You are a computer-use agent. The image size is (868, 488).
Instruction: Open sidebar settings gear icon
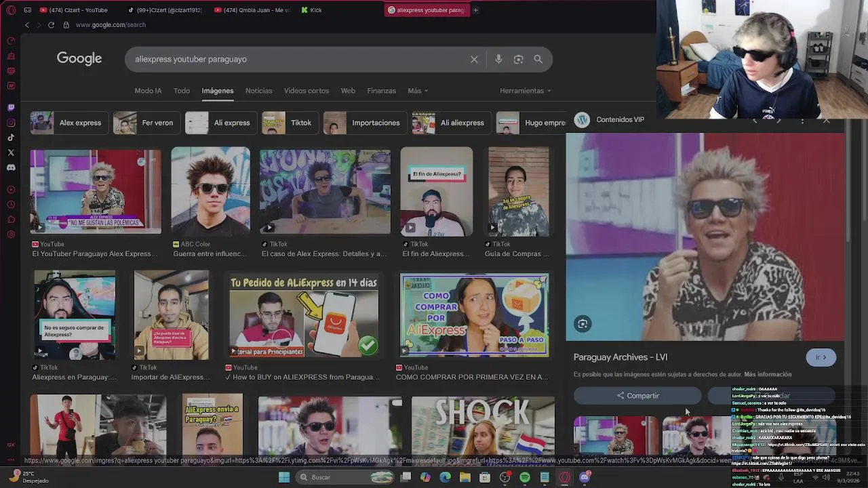click(11, 235)
